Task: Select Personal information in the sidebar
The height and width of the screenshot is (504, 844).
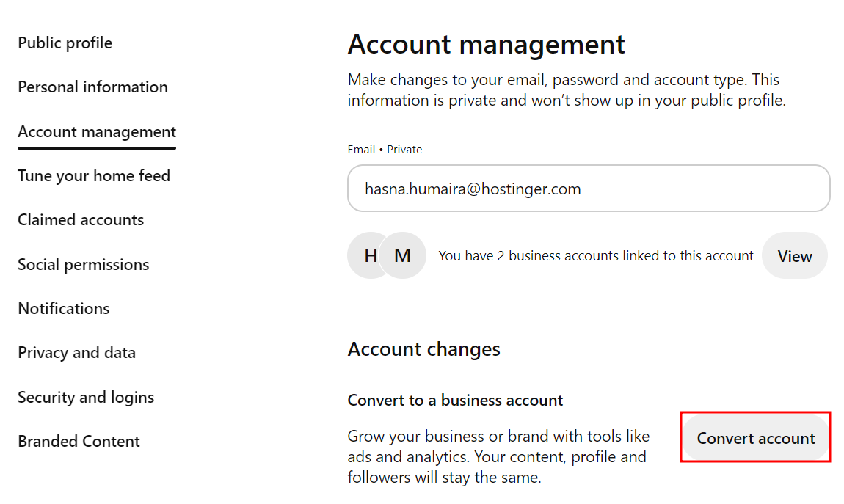Action: coord(92,87)
